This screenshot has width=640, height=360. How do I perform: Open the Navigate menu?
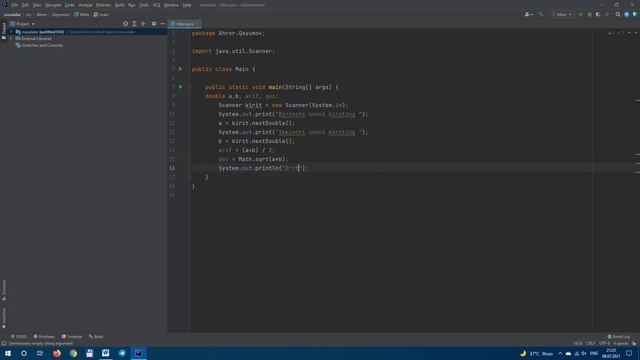tap(53, 5)
